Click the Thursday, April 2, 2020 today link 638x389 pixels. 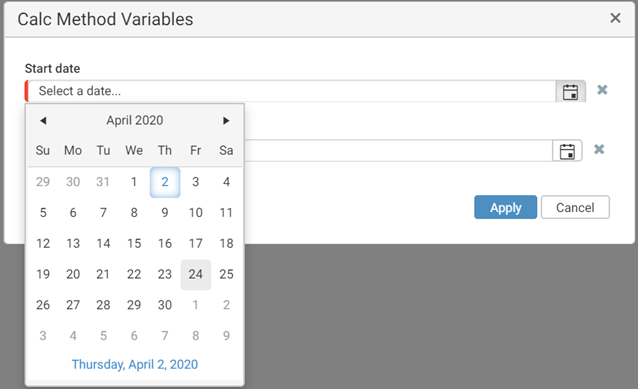coord(135,364)
